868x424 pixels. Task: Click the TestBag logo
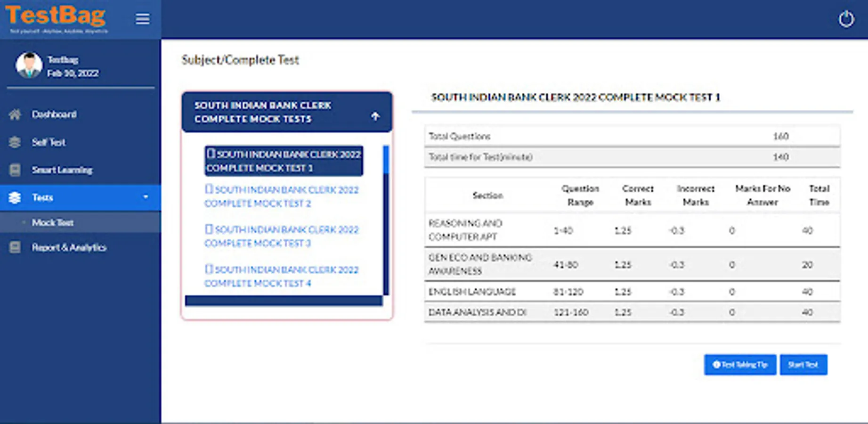pos(56,18)
